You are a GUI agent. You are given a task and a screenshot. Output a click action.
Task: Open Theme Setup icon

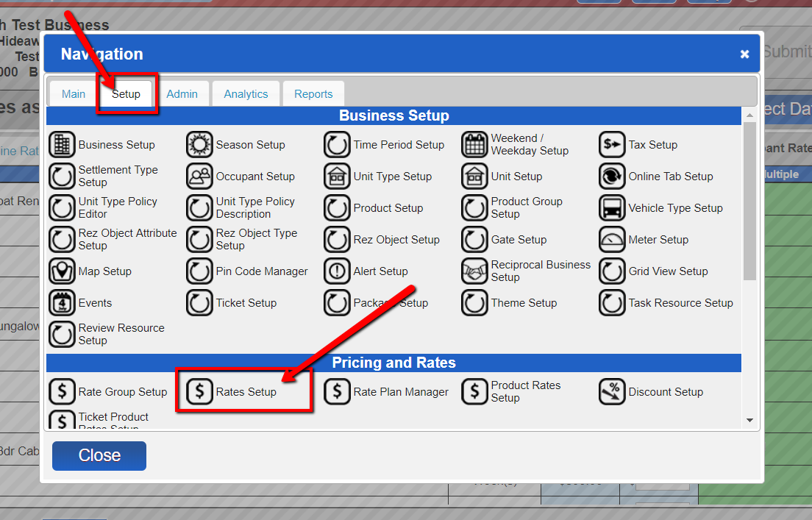click(x=474, y=302)
